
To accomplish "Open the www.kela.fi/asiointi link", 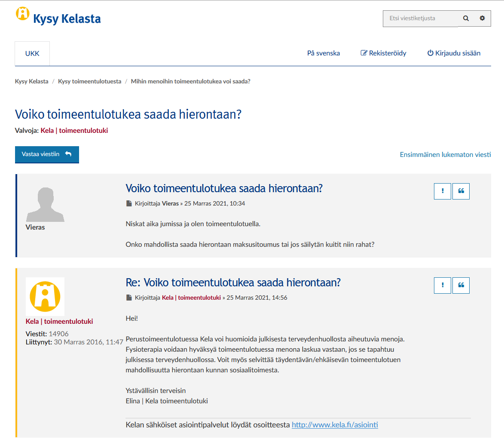I will 335,425.
